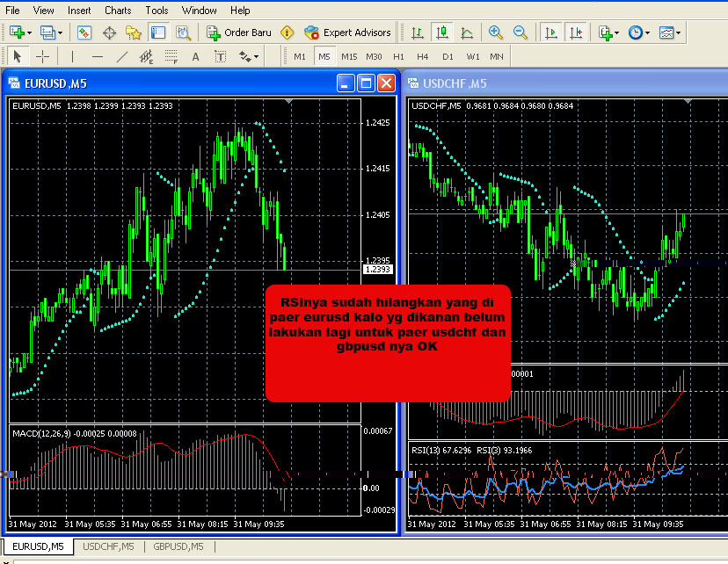Expand the Templates dropdown arrow

tap(678, 33)
